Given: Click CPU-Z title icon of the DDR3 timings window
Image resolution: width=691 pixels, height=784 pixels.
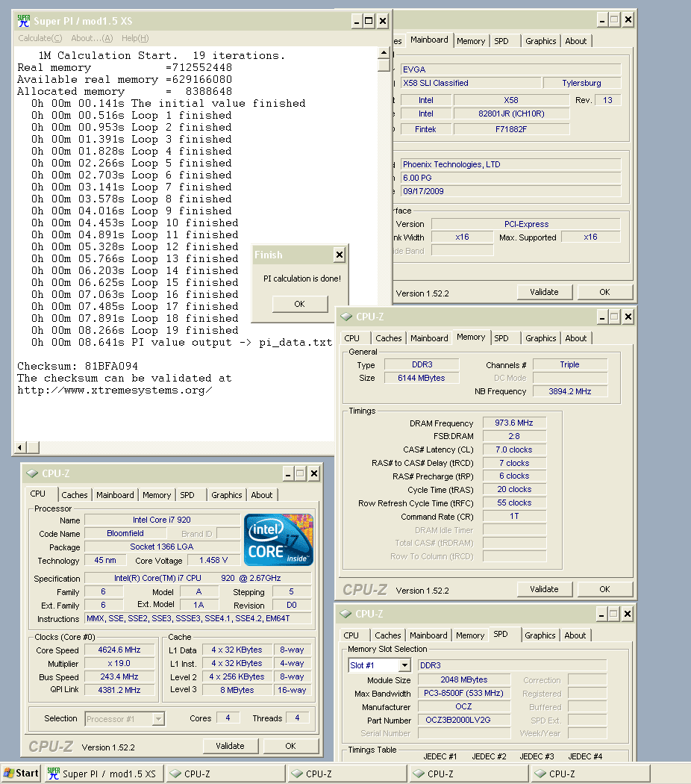Looking at the screenshot, I should click(x=346, y=317).
